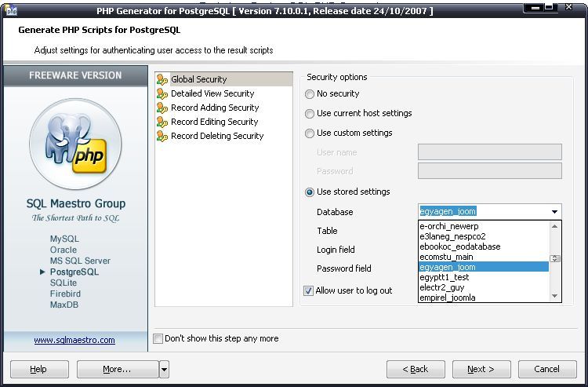Click Oracle in the product list
The height and width of the screenshot is (387, 588).
[64, 250]
